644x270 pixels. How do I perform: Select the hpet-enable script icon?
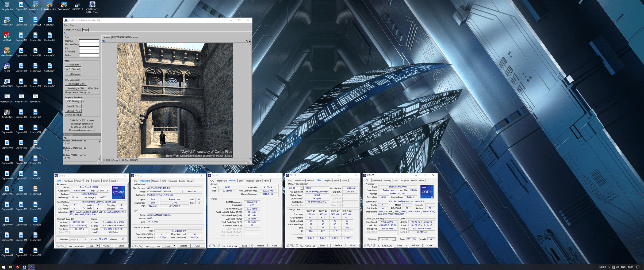[x=35, y=98]
